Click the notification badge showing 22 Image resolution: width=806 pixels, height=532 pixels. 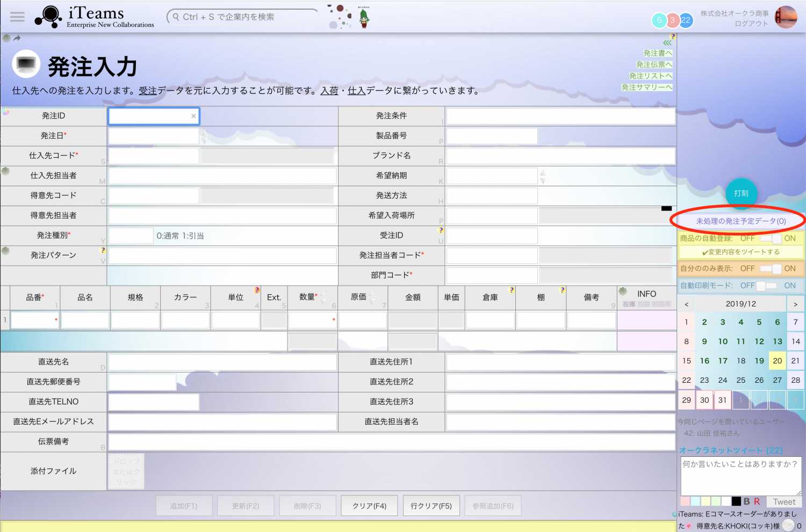[686, 20]
